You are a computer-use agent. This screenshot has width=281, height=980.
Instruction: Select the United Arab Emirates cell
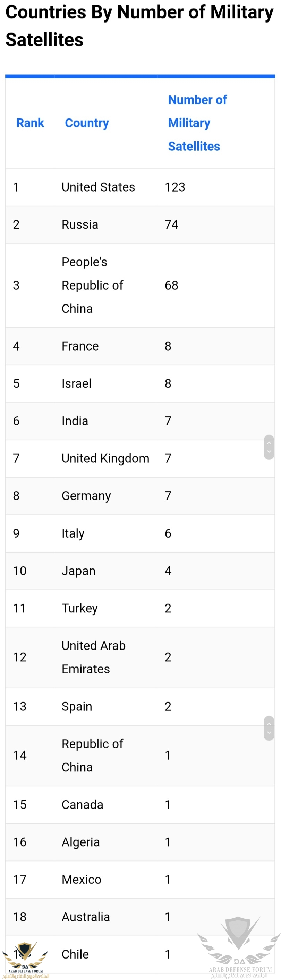[x=94, y=657]
